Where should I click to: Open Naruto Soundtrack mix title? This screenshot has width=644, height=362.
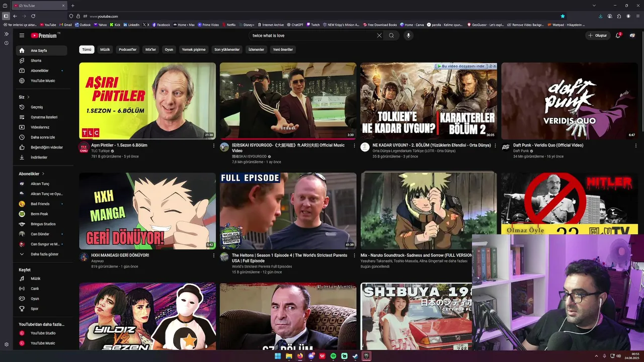pos(416,255)
